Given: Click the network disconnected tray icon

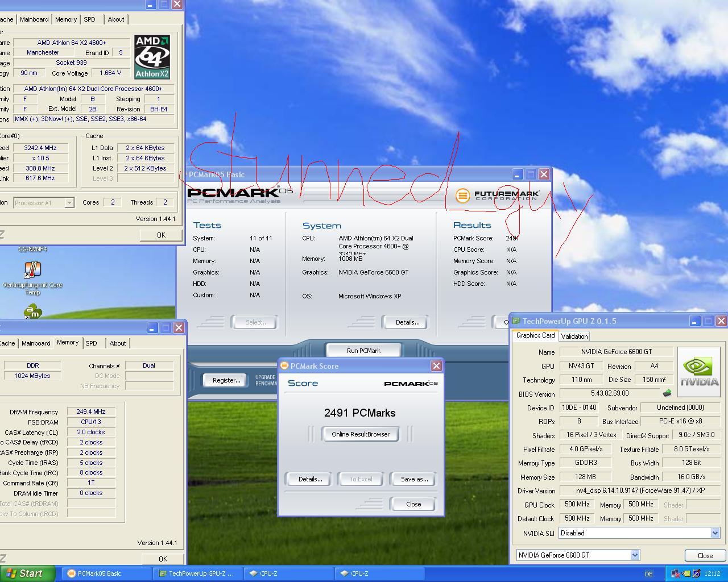Looking at the screenshot, I should pyautogui.click(x=676, y=573).
